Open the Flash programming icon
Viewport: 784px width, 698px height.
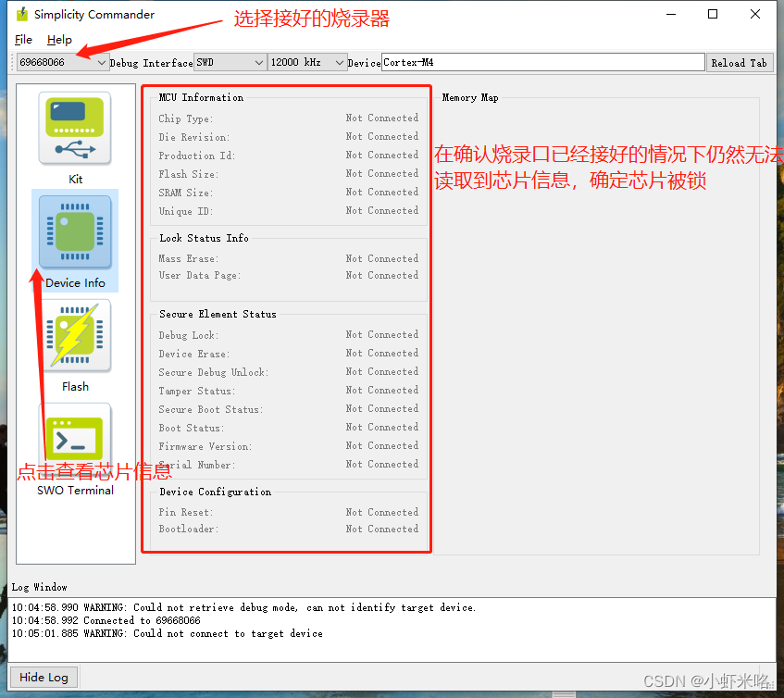pyautogui.click(x=75, y=335)
